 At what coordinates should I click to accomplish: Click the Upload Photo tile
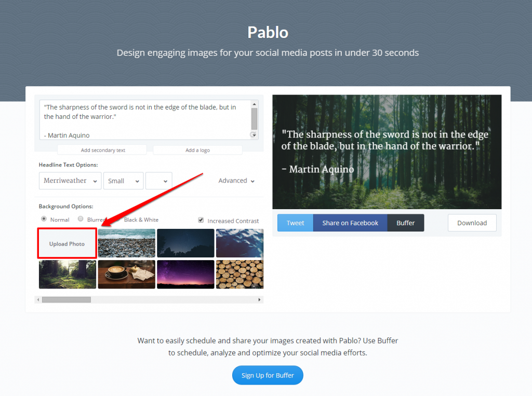click(67, 243)
